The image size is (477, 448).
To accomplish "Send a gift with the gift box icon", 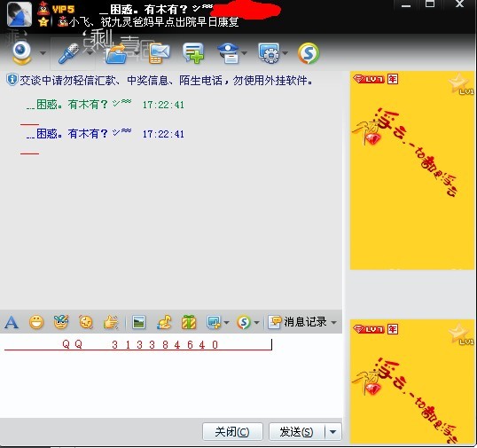I will point(189,322).
